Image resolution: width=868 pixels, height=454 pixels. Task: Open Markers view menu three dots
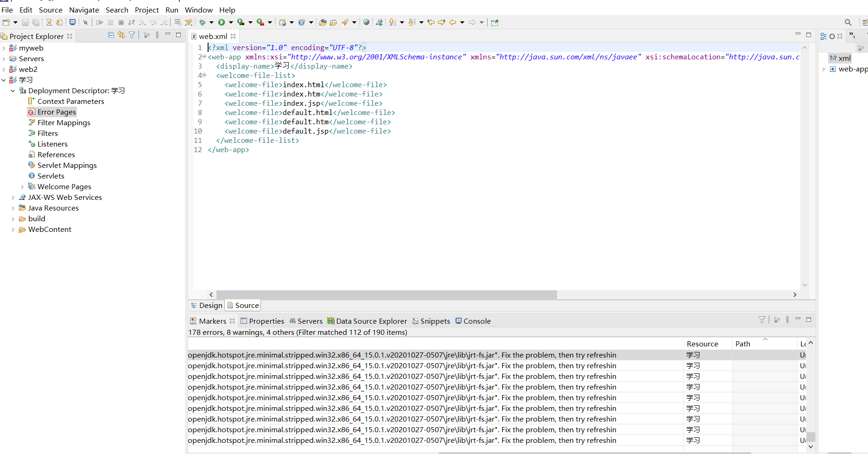pyautogui.click(x=787, y=320)
